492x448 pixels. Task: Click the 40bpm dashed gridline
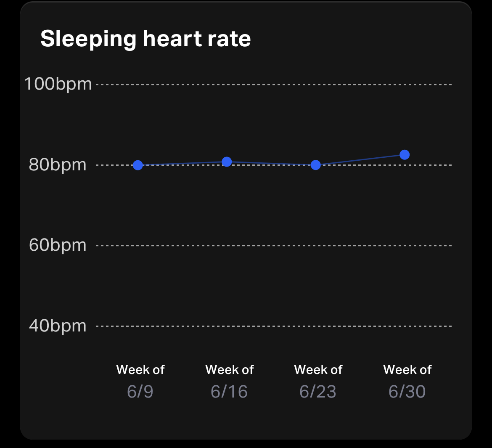(x=273, y=326)
